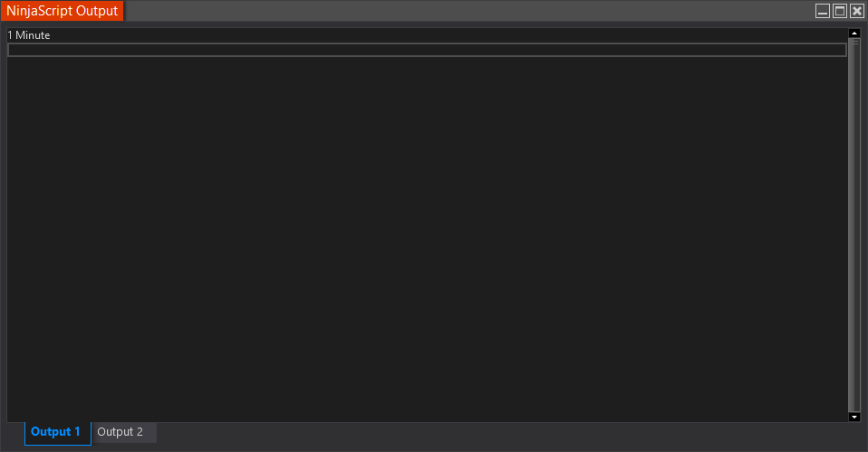Minimize the NinjaScript Output window

823,11
